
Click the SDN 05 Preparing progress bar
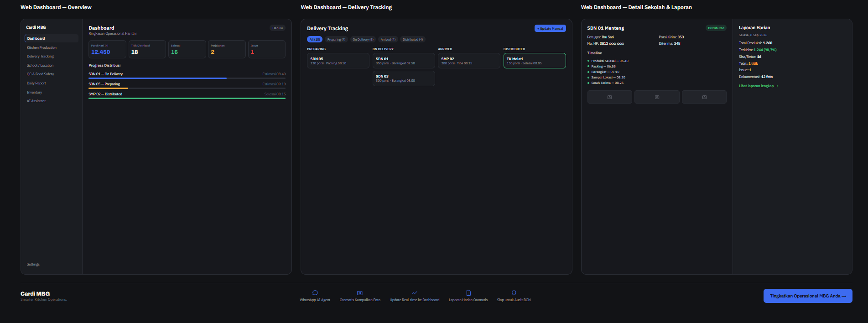(187, 88)
